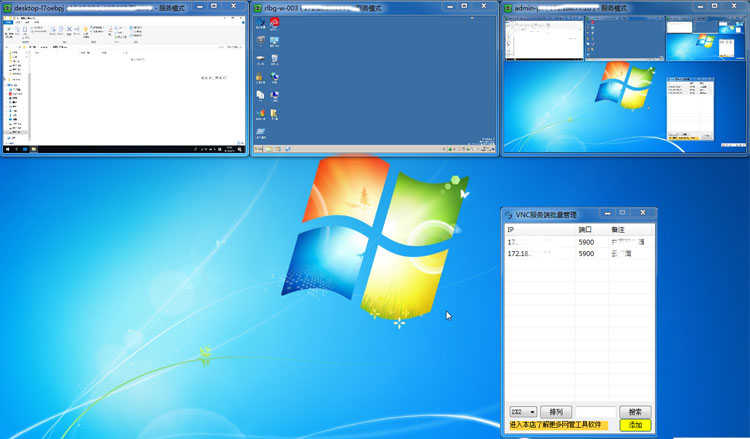
Task: Minimize the admin remote window
Action: click(x=701, y=6)
